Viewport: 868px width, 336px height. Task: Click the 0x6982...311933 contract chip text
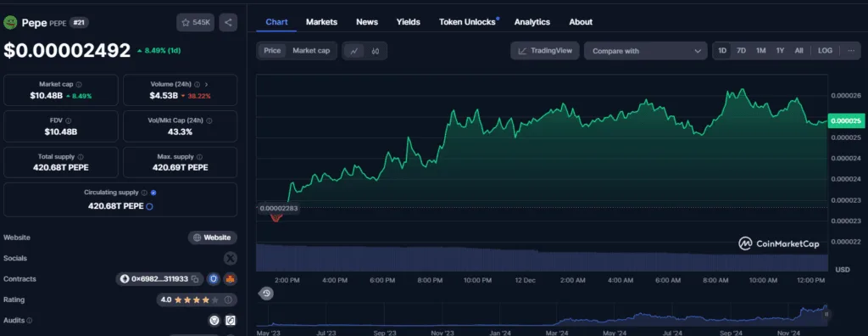pos(159,279)
